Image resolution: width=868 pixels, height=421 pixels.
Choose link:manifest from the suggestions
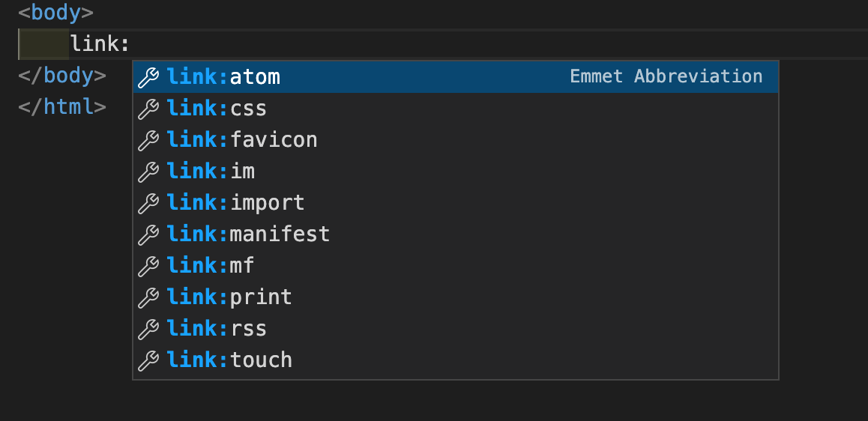248,234
